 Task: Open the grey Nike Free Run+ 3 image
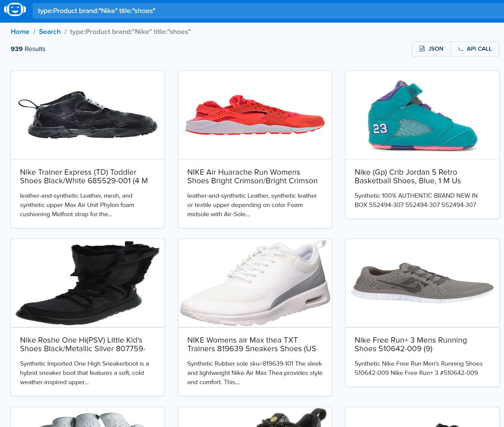[x=422, y=283]
